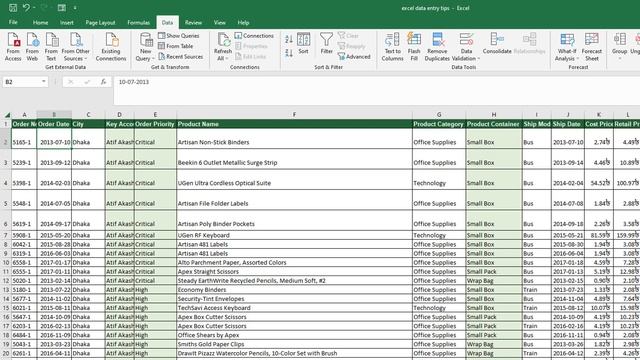The height and width of the screenshot is (360, 640).
Task: Open Connections in ribbon
Action: tap(254, 36)
